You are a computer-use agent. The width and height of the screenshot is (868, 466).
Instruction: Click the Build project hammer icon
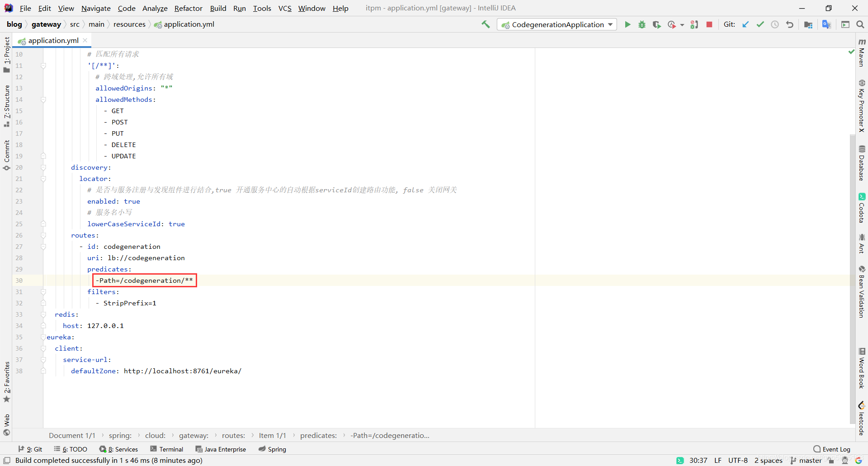pos(486,24)
